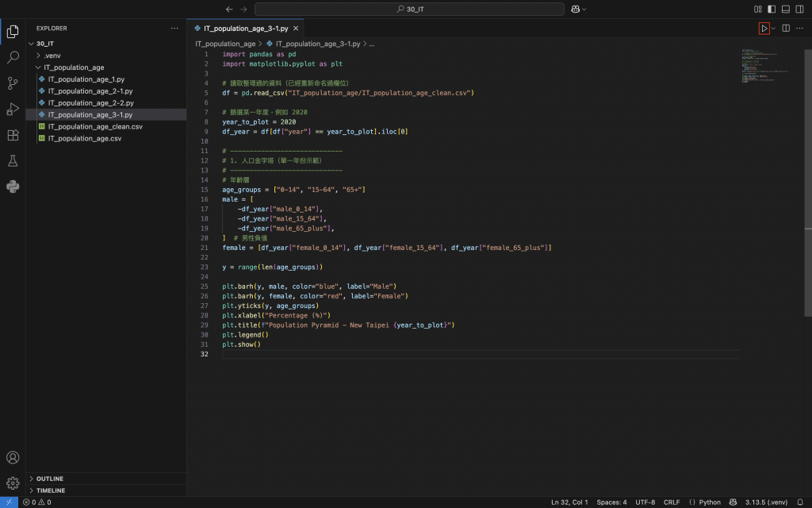Screen dimensions: 812x508
Task: Open the Search view in activity bar
Action: [x=13, y=58]
